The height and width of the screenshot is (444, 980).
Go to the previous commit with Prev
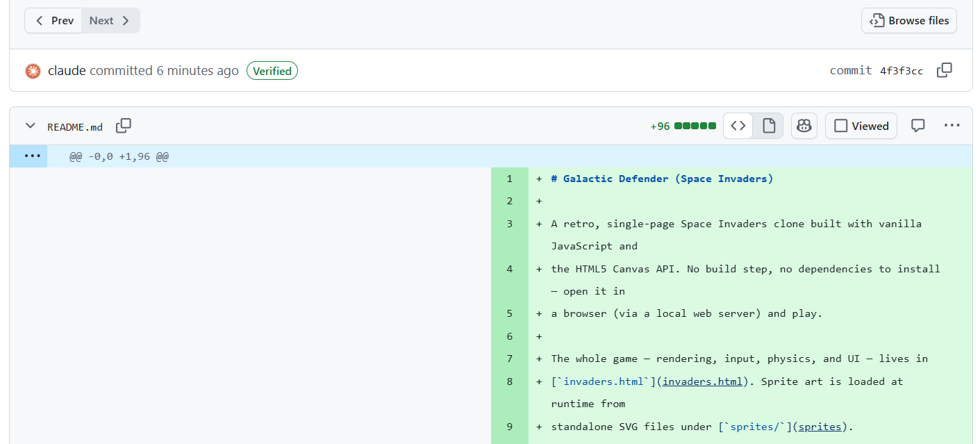pyautogui.click(x=53, y=21)
